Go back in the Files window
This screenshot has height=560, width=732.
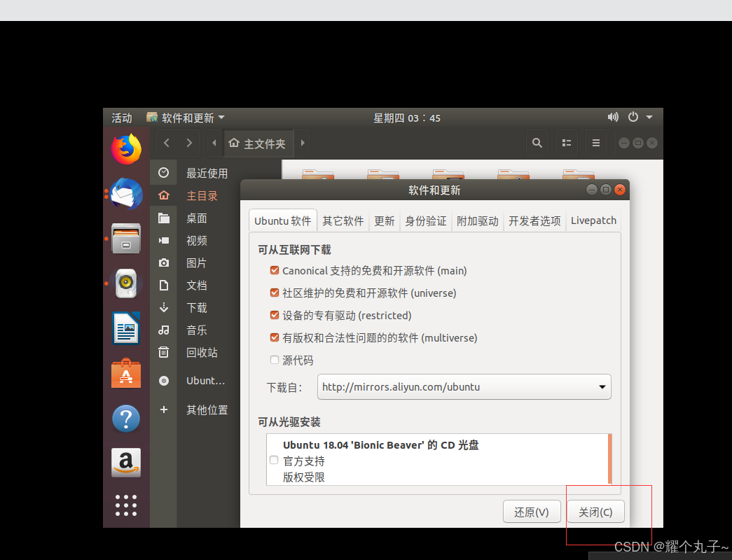click(167, 143)
